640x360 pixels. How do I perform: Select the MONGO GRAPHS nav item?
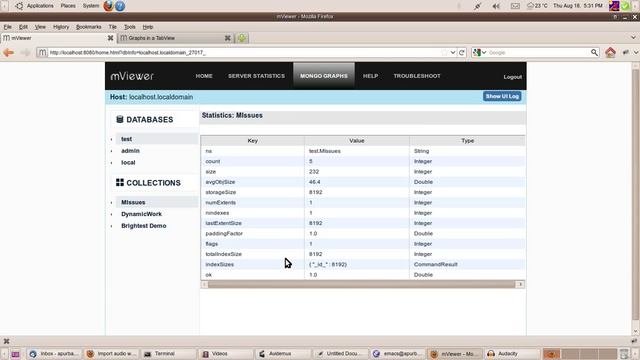324,76
